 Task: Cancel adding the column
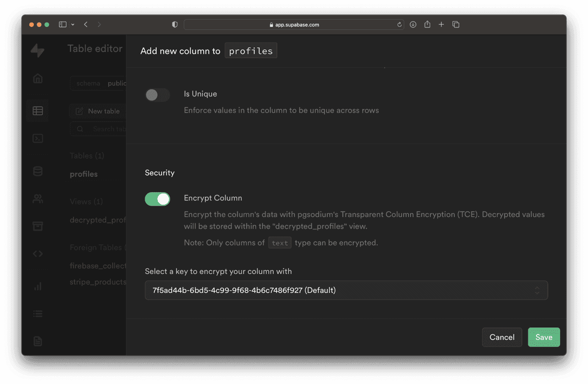point(502,337)
